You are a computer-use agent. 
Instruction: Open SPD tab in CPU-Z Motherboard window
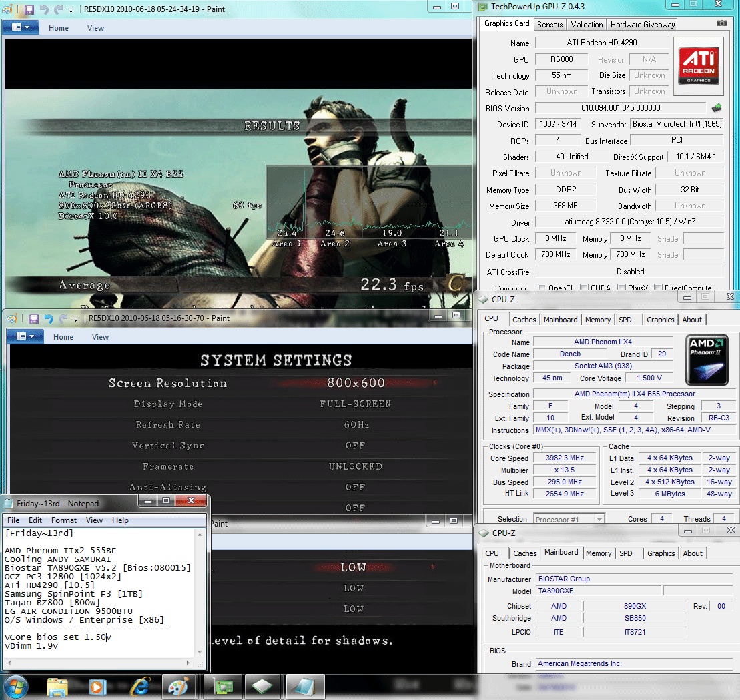tap(626, 553)
